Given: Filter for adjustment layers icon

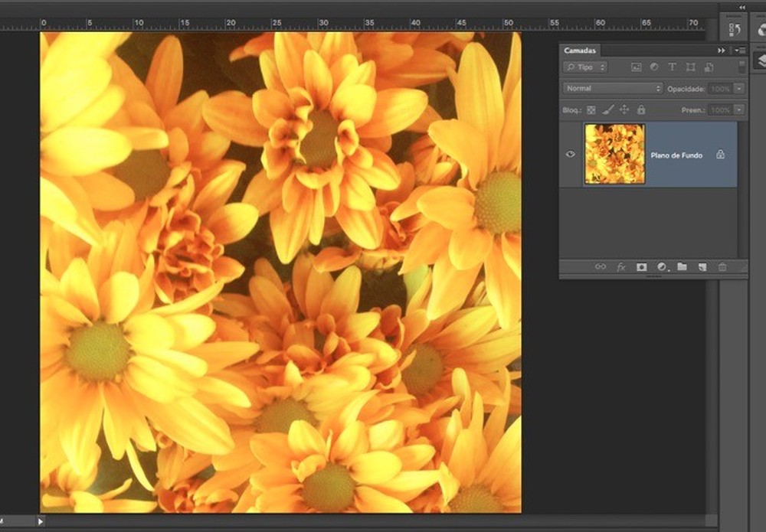Looking at the screenshot, I should click(654, 67).
